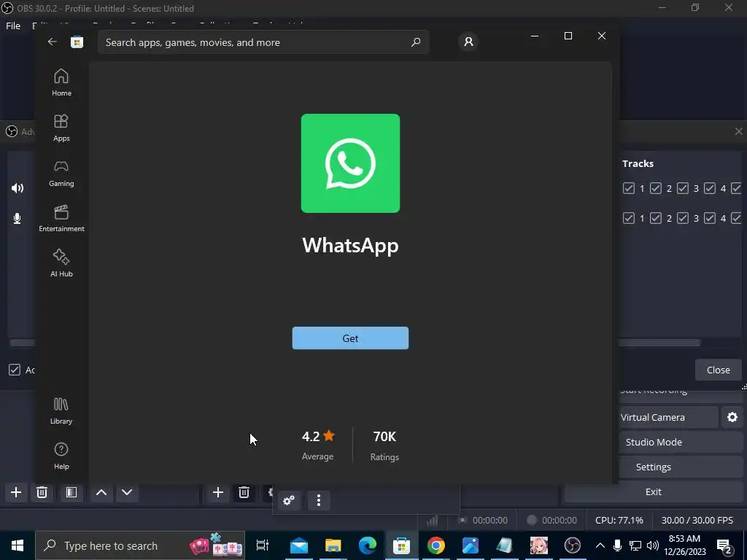Switch to OBS via taskbar icon
This screenshot has height=560, width=747.
(x=573, y=545)
